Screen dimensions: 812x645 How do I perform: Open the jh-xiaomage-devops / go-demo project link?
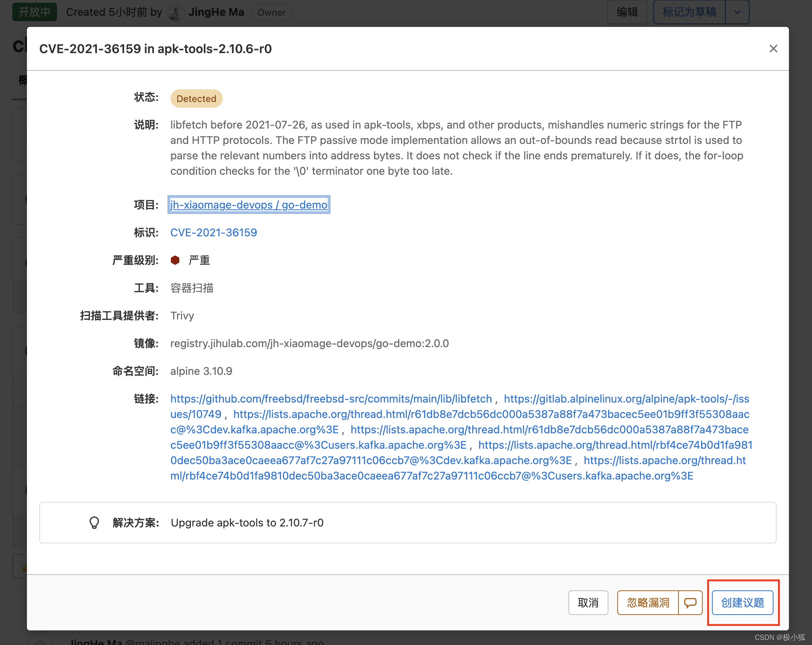(249, 205)
